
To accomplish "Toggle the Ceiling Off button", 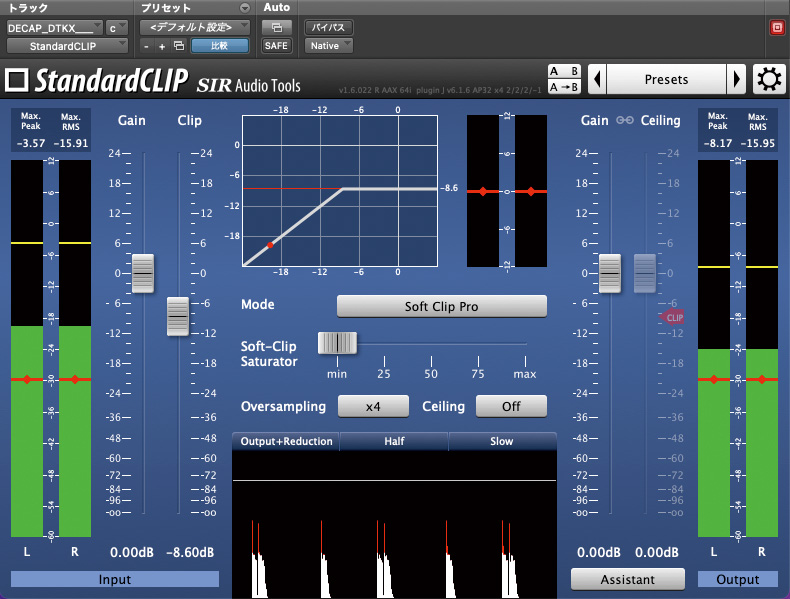I will point(511,406).
